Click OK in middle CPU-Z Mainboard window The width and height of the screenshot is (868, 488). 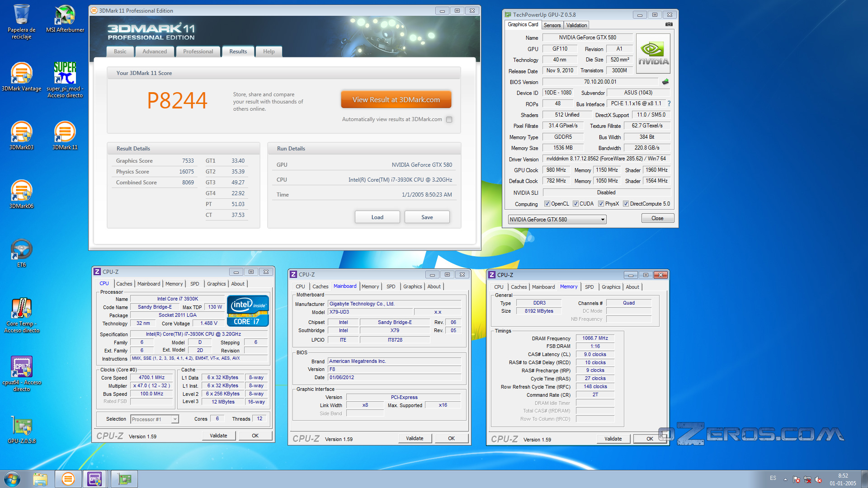[451, 438]
